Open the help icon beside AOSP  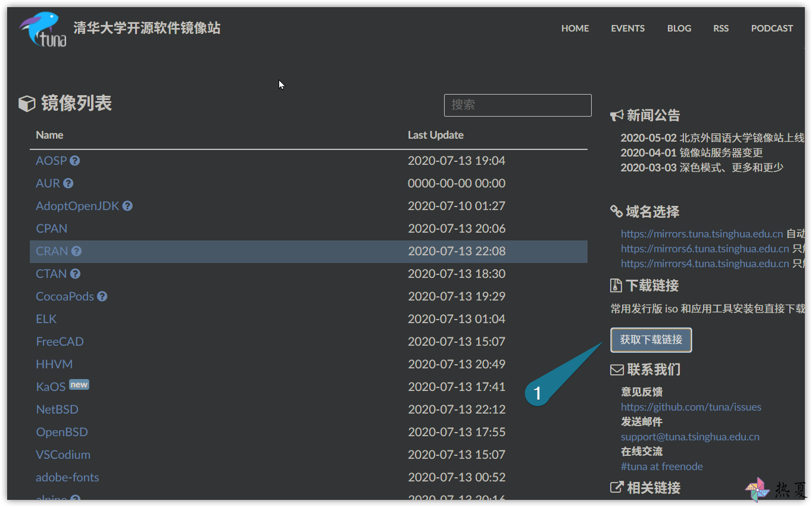click(x=74, y=161)
